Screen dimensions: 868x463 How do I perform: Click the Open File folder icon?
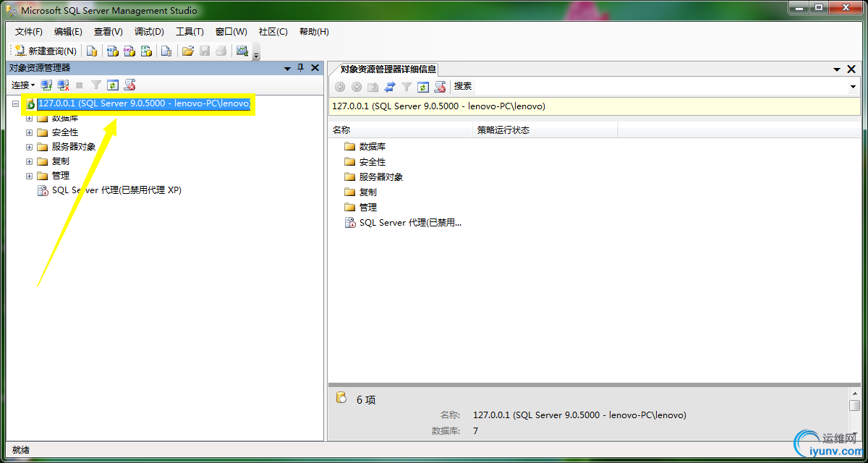188,51
